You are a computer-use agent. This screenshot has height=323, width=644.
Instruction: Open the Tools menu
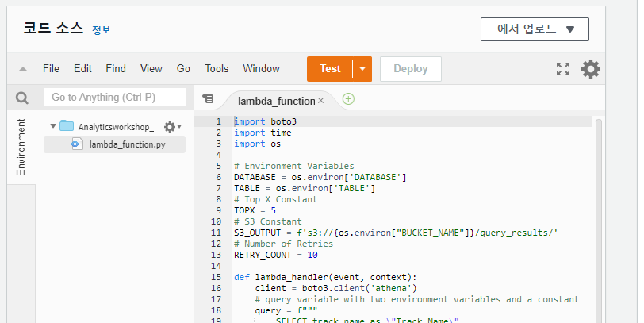(217, 68)
